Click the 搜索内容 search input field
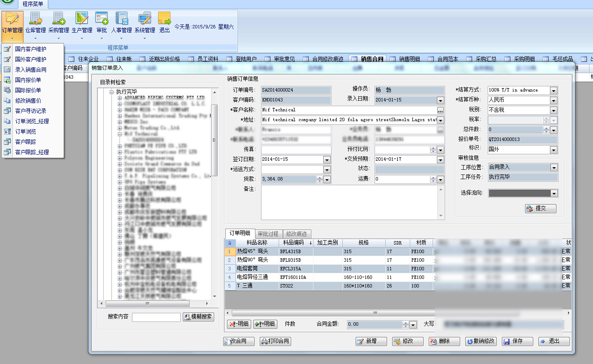 pyautogui.click(x=156, y=317)
